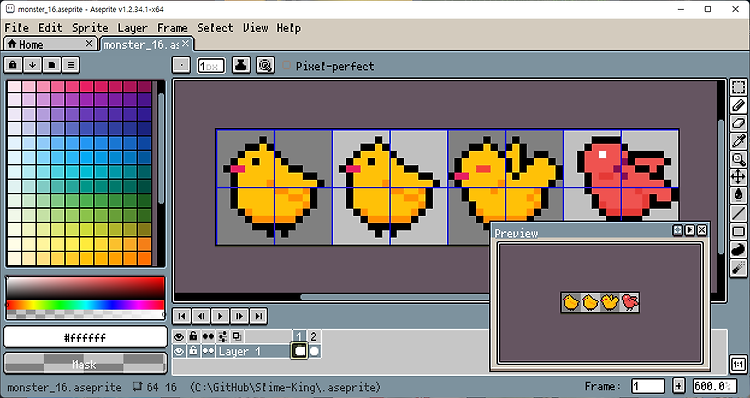Click the 600.0 zoom percentage field
Viewport: 750px width, 398px height.
point(715,386)
